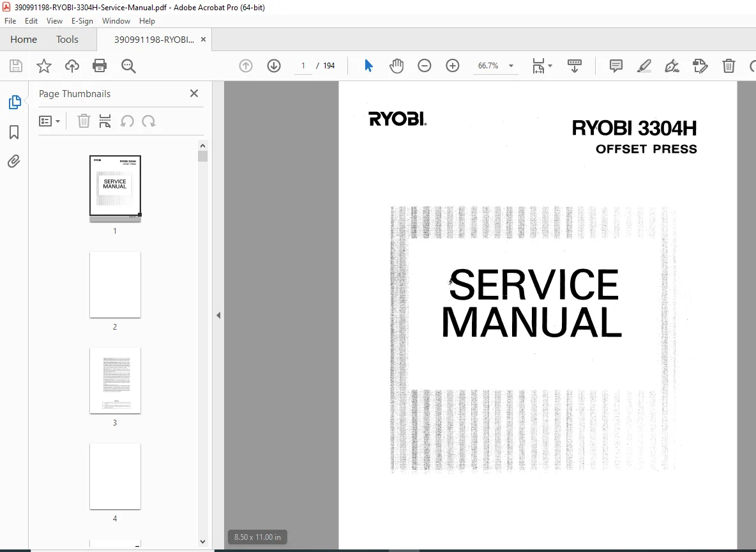Screen dimensions: 756x552
Task: Click the Save file icon
Action: pos(16,66)
